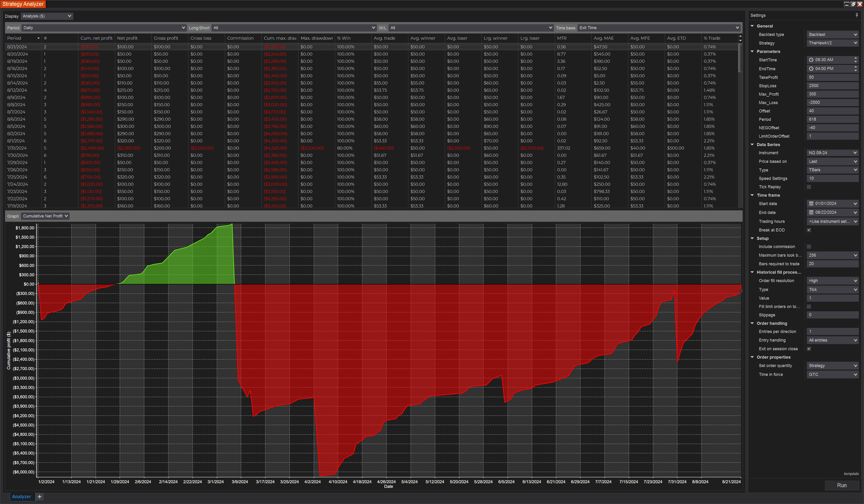The width and height of the screenshot is (864, 504).
Task: Open the Trading hours dropdown
Action: [833, 221]
